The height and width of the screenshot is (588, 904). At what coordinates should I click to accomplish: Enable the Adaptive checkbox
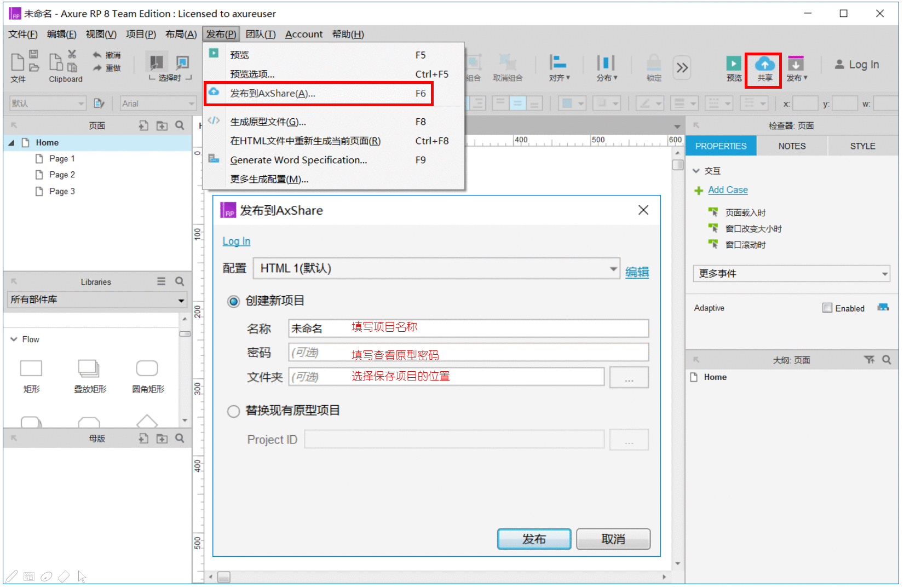827,308
